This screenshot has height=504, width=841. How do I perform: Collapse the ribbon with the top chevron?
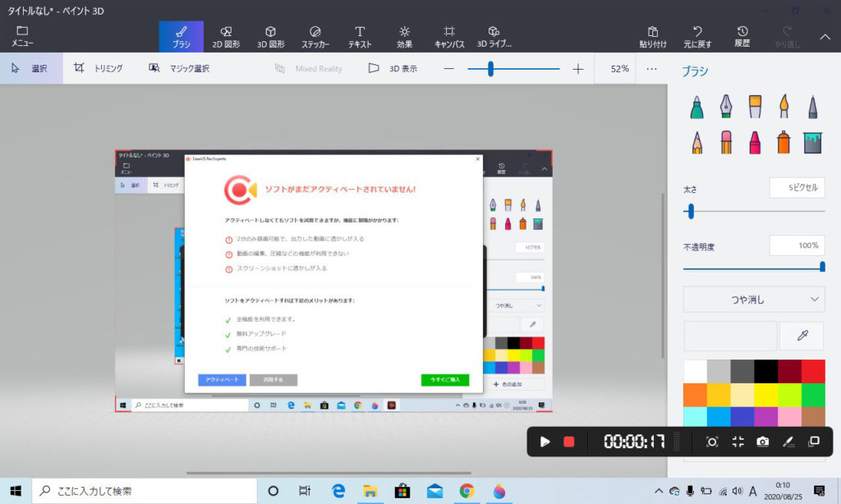pyautogui.click(x=825, y=37)
